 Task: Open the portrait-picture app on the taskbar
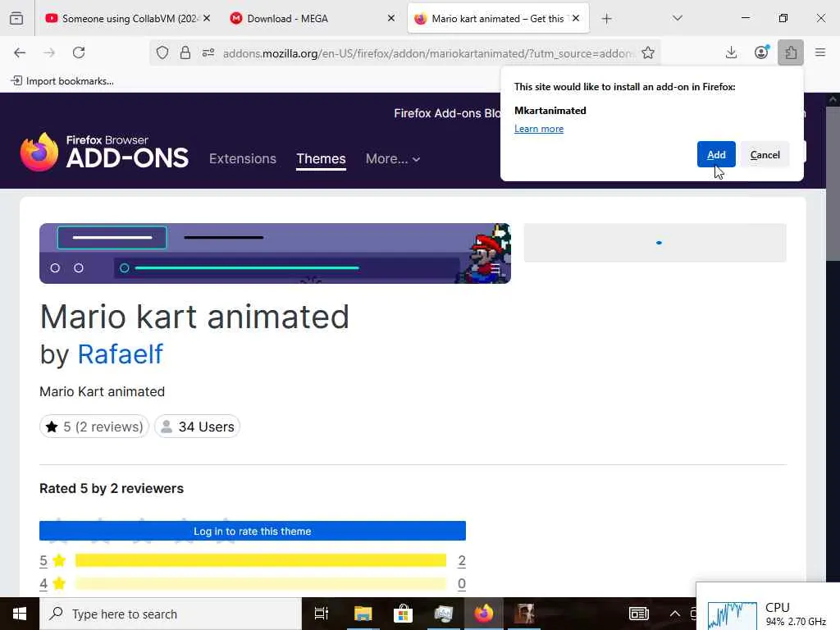pos(524,614)
